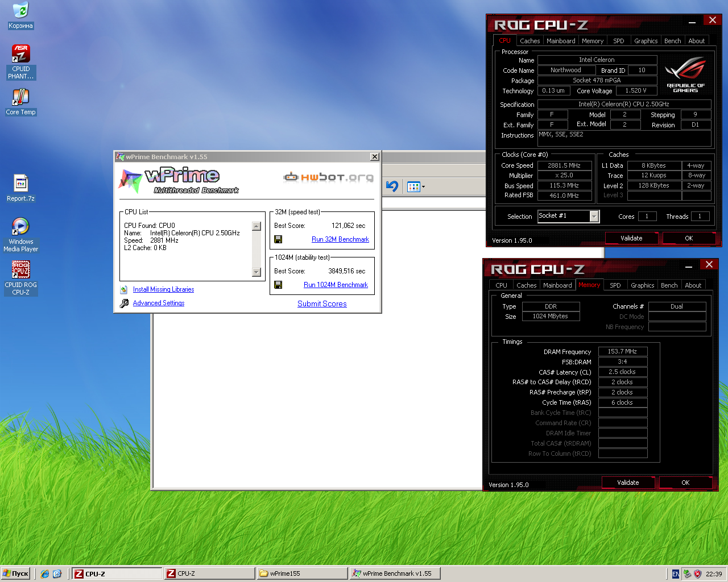Click the hwbot.org logo in wPrime
The image size is (728, 582).
(x=329, y=177)
